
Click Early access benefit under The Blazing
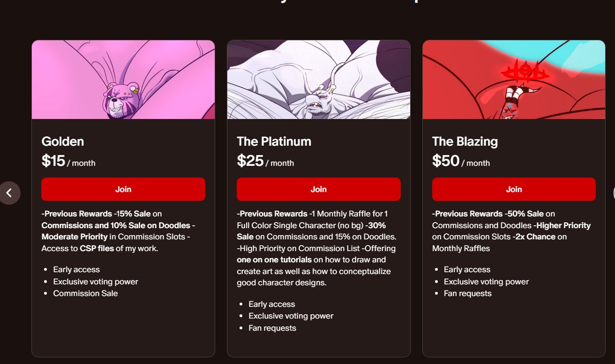point(467,269)
